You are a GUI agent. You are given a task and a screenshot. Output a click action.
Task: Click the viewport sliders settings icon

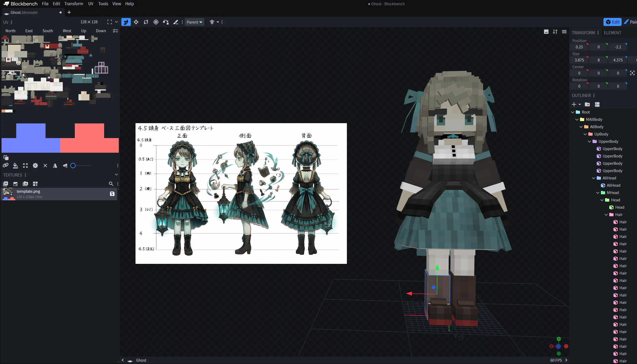click(555, 32)
